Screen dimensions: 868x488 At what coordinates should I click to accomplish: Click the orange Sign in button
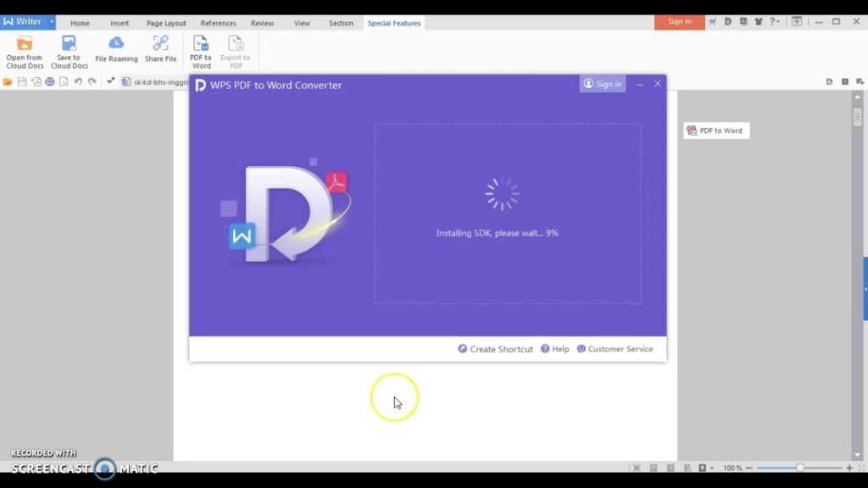(x=679, y=22)
